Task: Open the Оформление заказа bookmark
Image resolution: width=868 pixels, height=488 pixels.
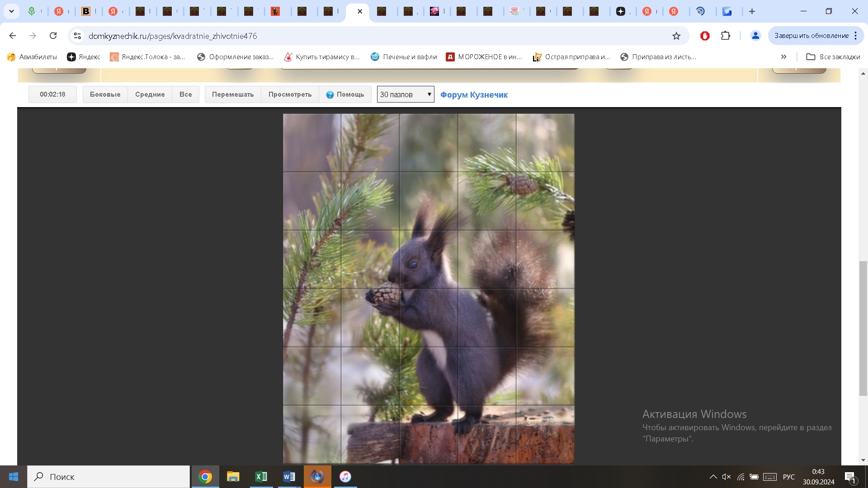Action: (236, 57)
